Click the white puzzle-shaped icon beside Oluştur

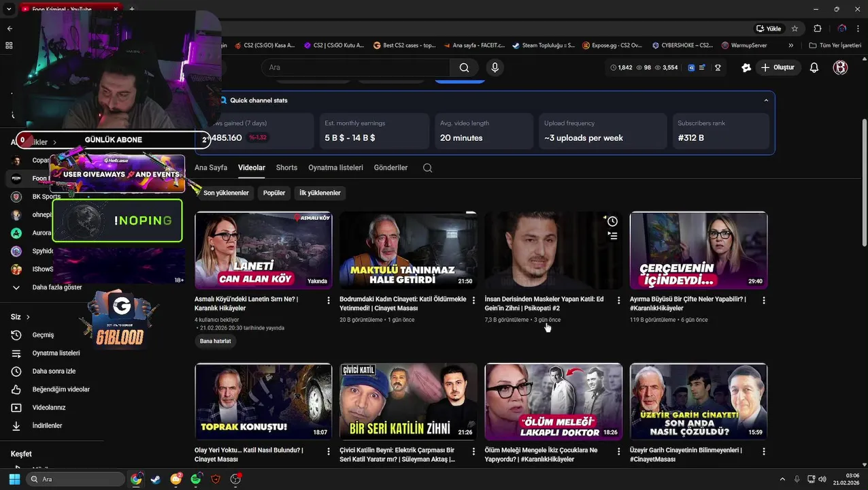pos(746,67)
